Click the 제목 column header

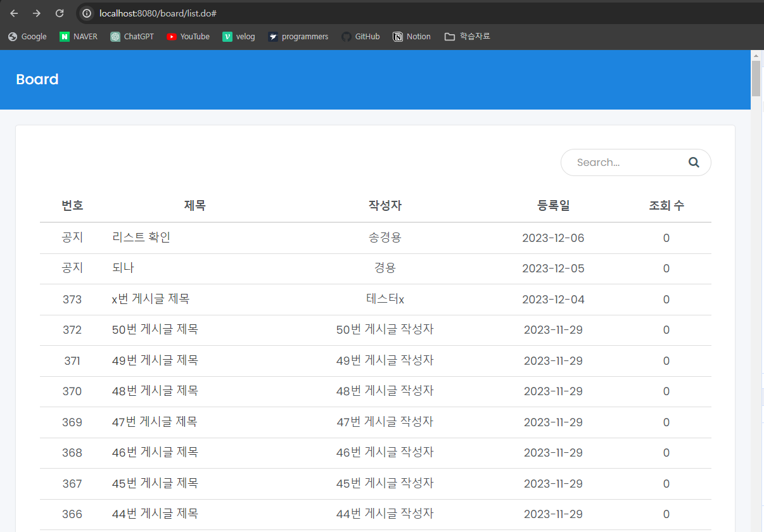pyautogui.click(x=195, y=206)
